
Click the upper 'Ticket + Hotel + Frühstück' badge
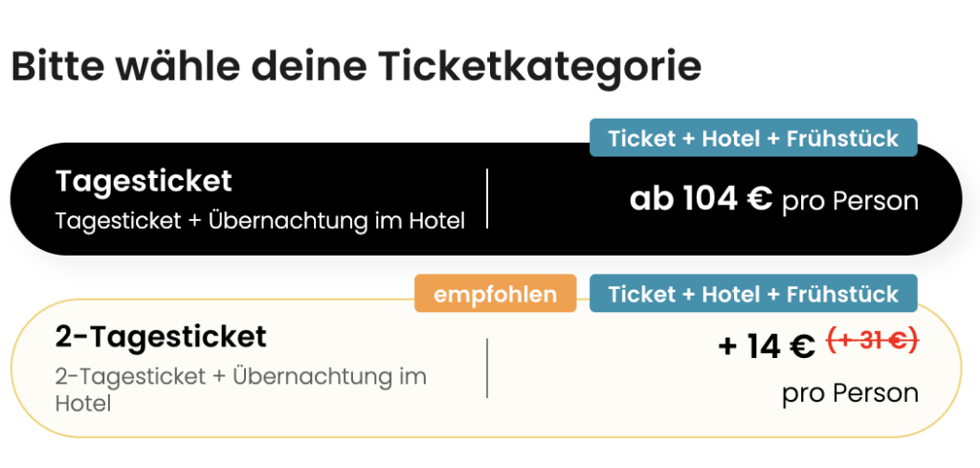click(x=753, y=138)
